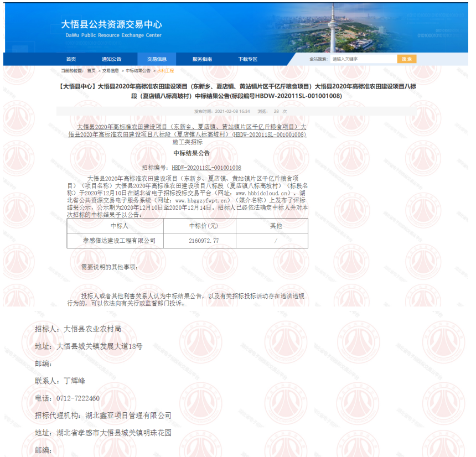
Task: Click 中标结果公告 breadcrumb link
Action: point(138,71)
